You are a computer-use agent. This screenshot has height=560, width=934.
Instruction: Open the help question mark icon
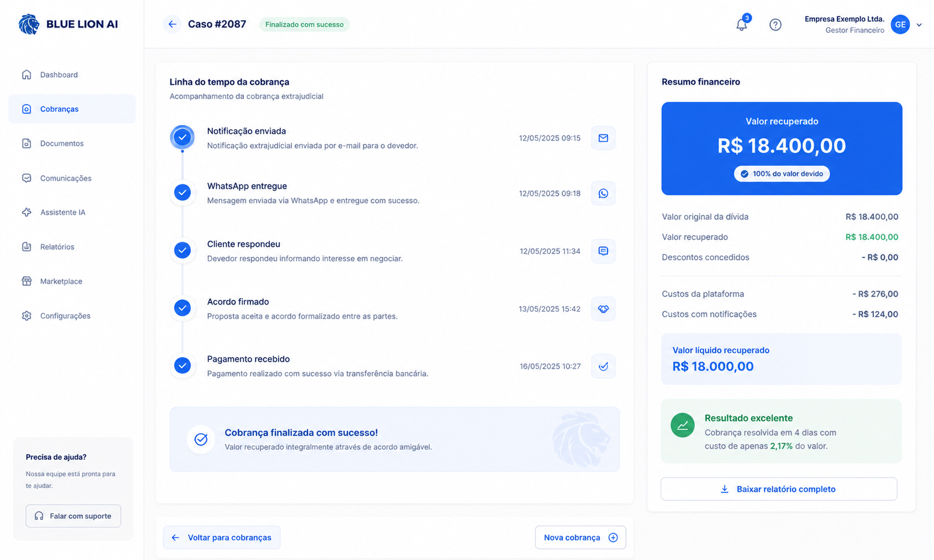(x=775, y=25)
